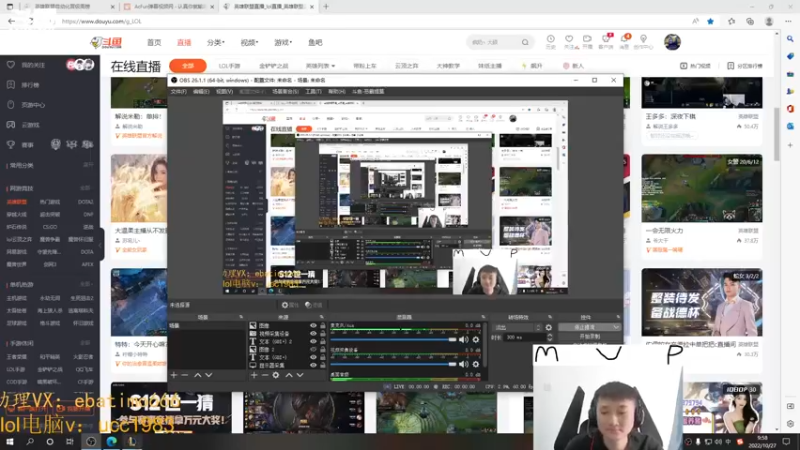Pop out the audio mixer dock panel
Viewport: 800px width, 450px height.
tap(483, 317)
